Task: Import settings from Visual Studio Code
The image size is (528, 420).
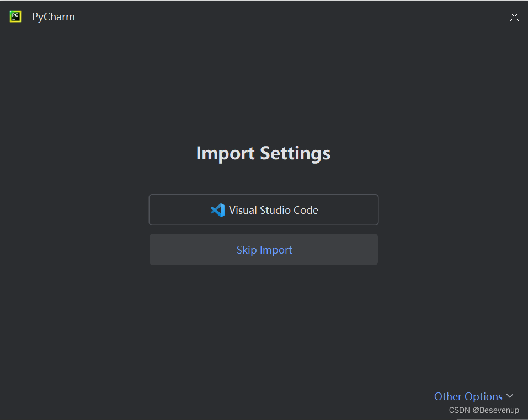Action: [x=264, y=210]
